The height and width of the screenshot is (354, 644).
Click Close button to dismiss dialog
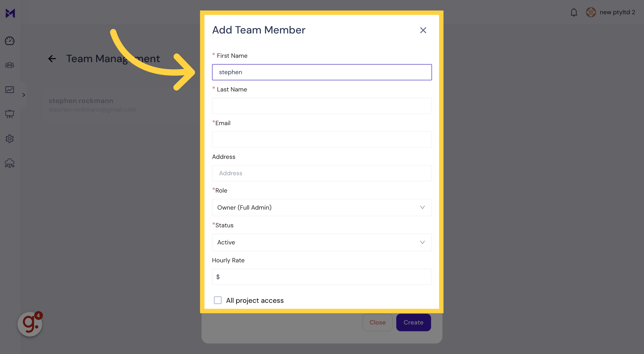click(x=377, y=322)
